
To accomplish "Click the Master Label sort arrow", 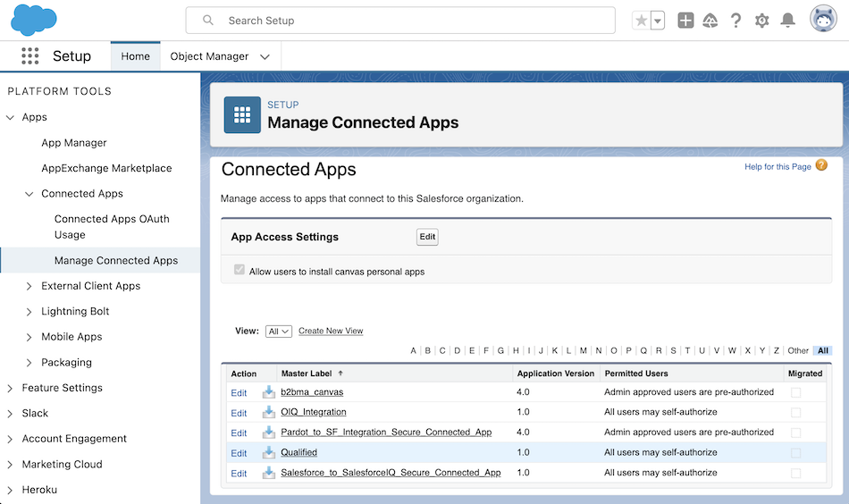I will pyautogui.click(x=340, y=373).
